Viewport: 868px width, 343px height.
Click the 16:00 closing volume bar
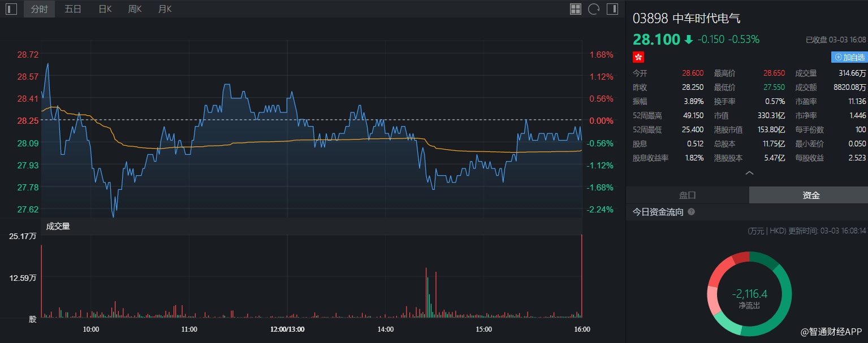tap(581, 275)
